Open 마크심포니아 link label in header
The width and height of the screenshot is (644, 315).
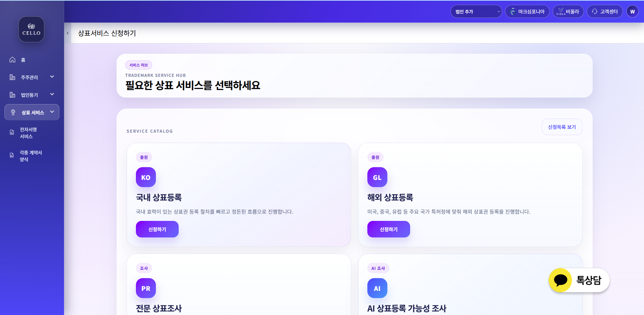pos(531,11)
